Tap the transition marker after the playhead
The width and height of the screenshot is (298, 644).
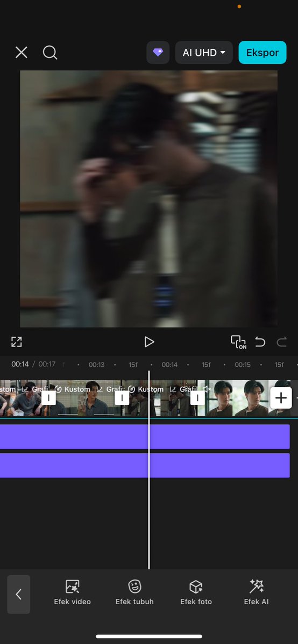(197, 397)
